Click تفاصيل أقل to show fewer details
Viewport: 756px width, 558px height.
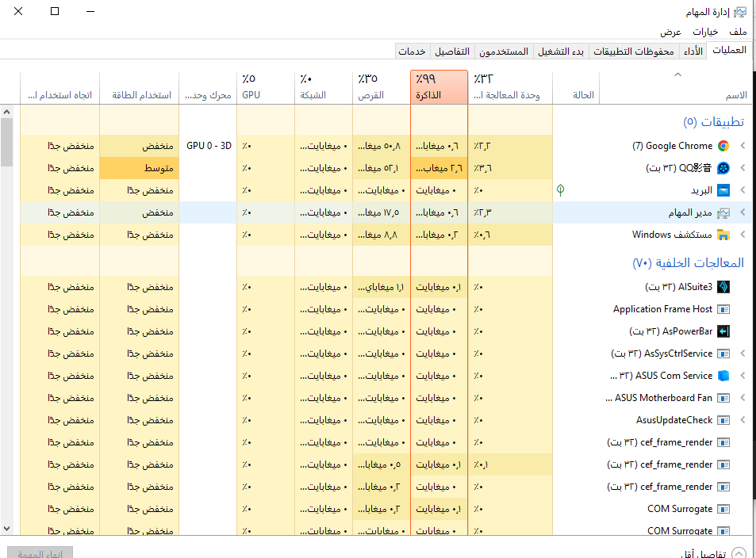(x=714, y=554)
